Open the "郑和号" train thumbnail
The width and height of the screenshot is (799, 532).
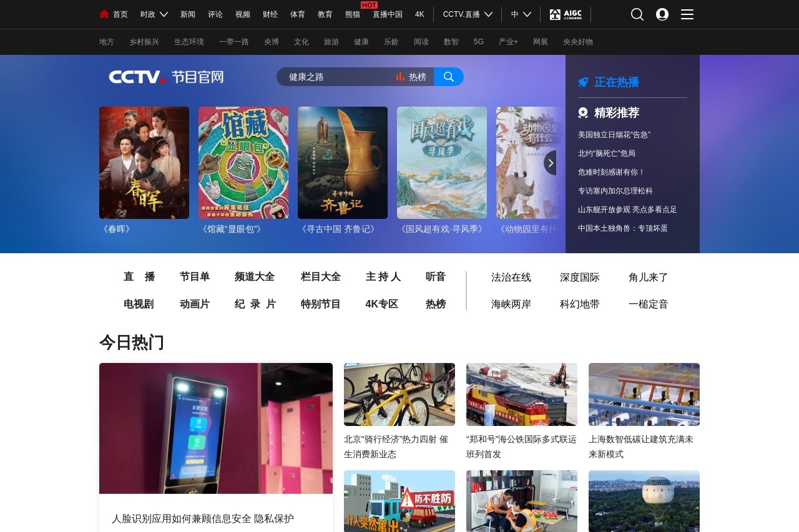(522, 394)
